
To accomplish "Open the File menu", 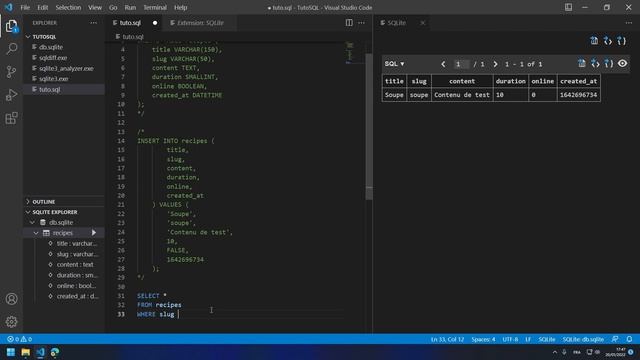I will [x=25, y=7].
